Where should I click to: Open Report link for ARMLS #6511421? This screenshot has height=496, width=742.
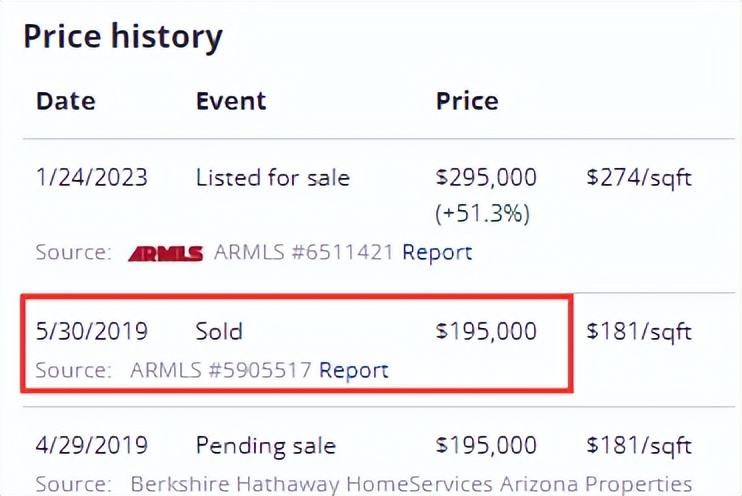tap(437, 253)
